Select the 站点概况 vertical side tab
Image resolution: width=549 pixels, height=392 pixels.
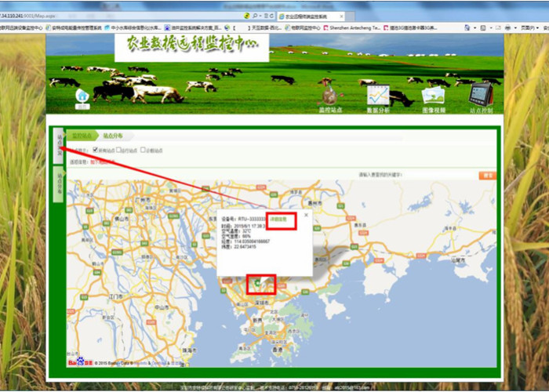60,146
